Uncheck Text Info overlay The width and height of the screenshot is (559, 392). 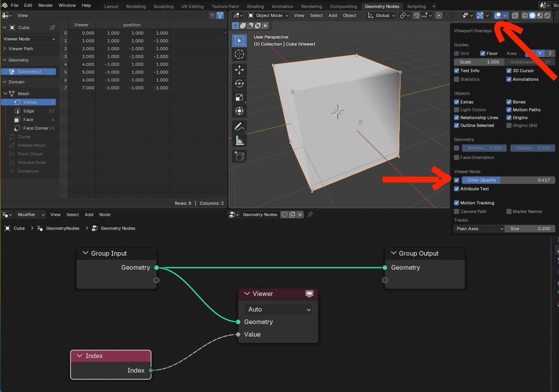coord(457,71)
